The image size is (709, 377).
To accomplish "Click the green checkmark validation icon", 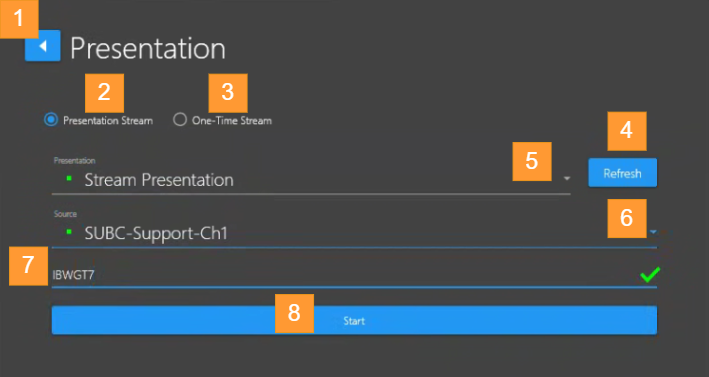I will 650,274.
